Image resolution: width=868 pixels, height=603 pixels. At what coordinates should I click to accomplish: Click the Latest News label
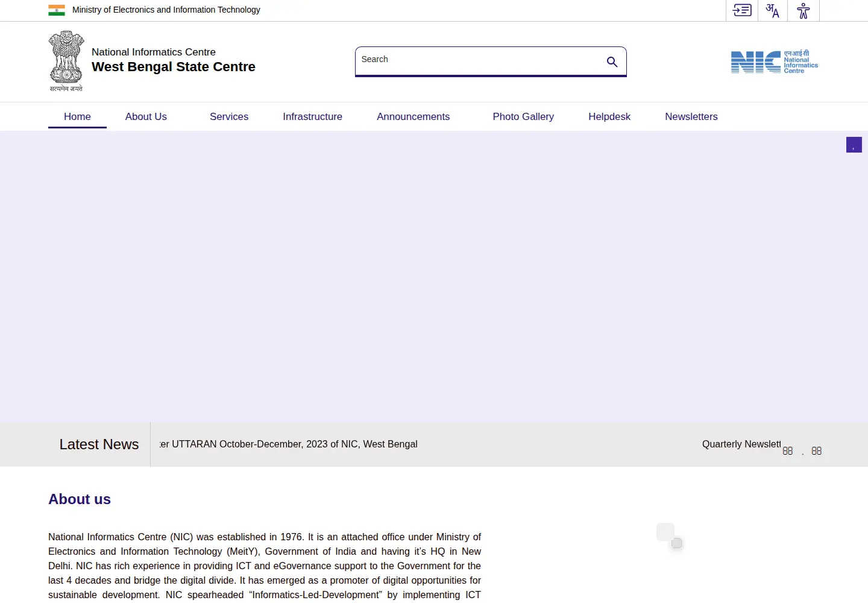[x=99, y=444]
